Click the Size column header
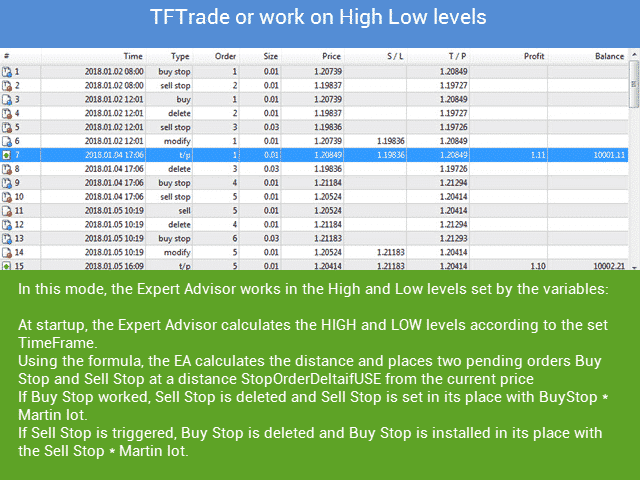The width and height of the screenshot is (640, 480). click(x=271, y=56)
